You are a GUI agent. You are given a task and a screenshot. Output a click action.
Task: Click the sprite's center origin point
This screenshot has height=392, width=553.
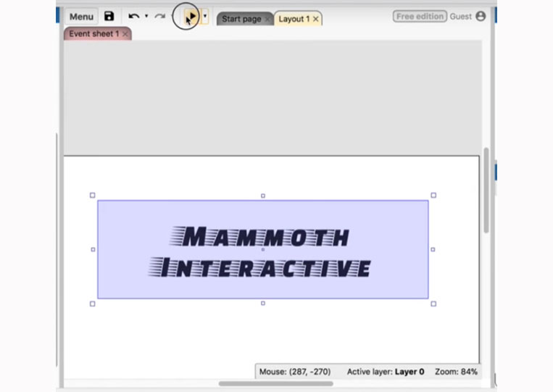pos(263,249)
